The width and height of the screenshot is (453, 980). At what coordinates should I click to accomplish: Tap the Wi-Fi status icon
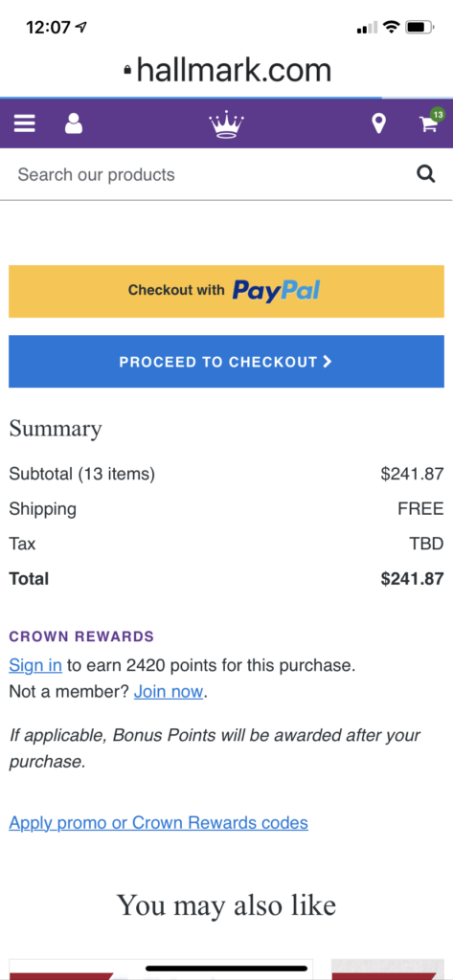click(392, 27)
